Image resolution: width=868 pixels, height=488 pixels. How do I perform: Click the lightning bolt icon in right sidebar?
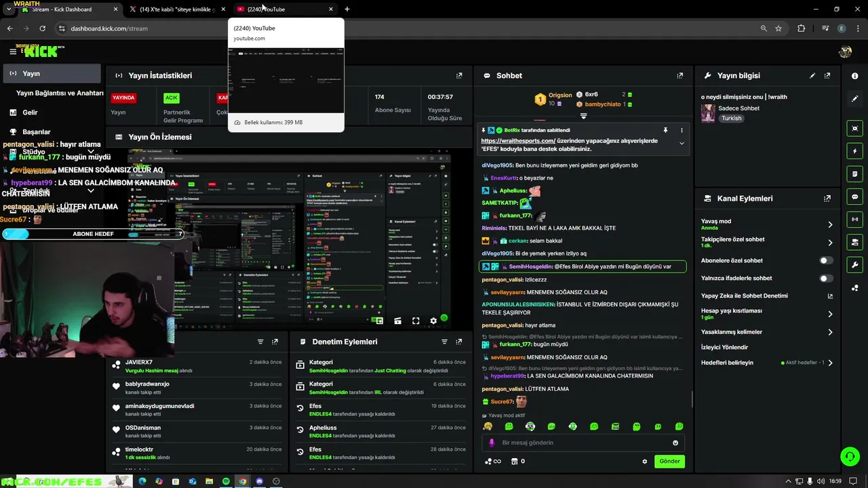tap(855, 151)
